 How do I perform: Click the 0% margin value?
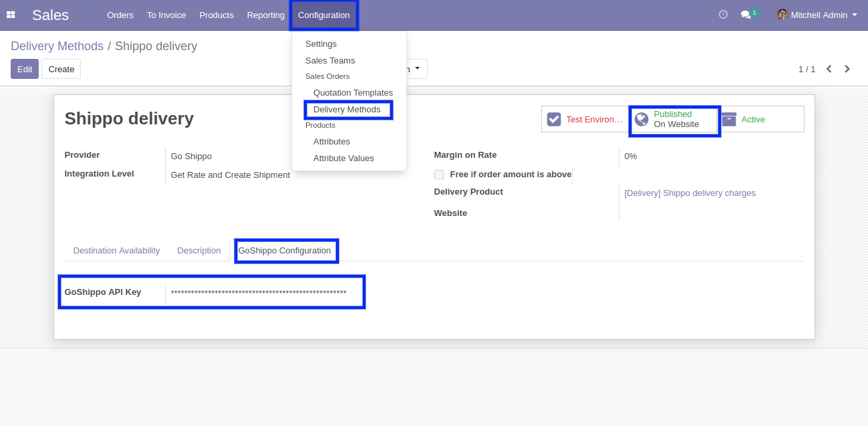tap(631, 156)
